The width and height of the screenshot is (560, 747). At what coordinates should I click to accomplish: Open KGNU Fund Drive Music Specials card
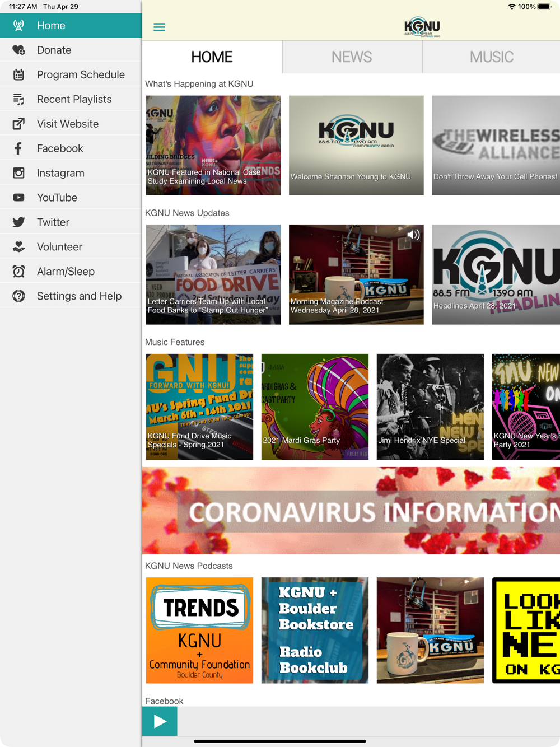coord(199,407)
